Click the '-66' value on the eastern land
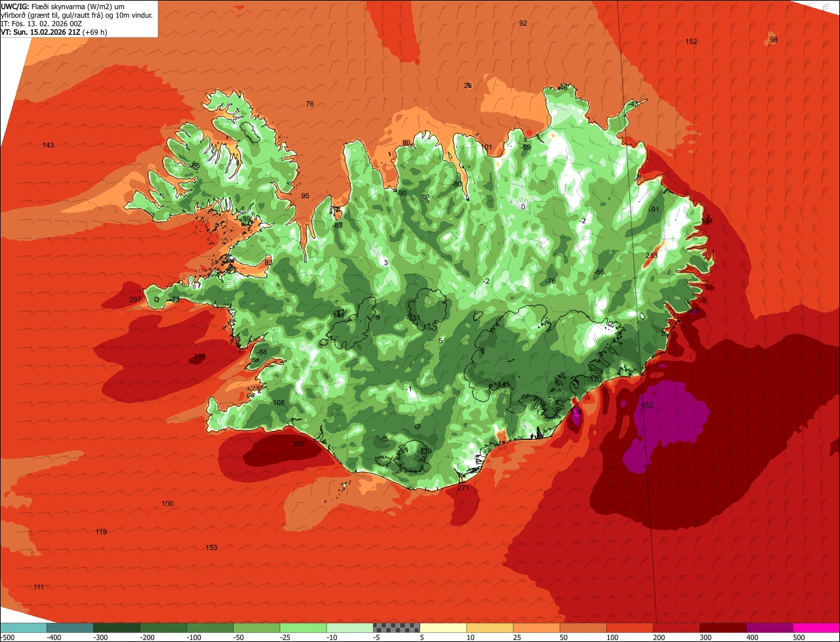The image size is (840, 642). [x=598, y=272]
